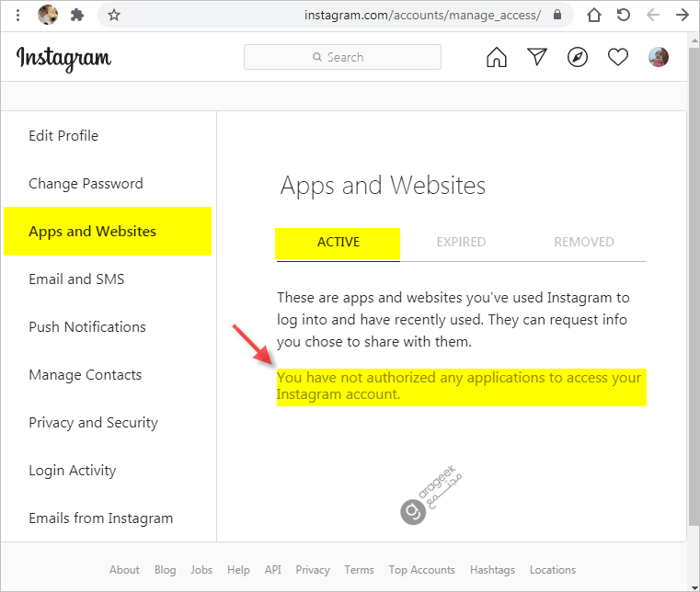The image size is (700, 592).
Task: Click 'These are apps and websites' description
Action: pos(453,320)
